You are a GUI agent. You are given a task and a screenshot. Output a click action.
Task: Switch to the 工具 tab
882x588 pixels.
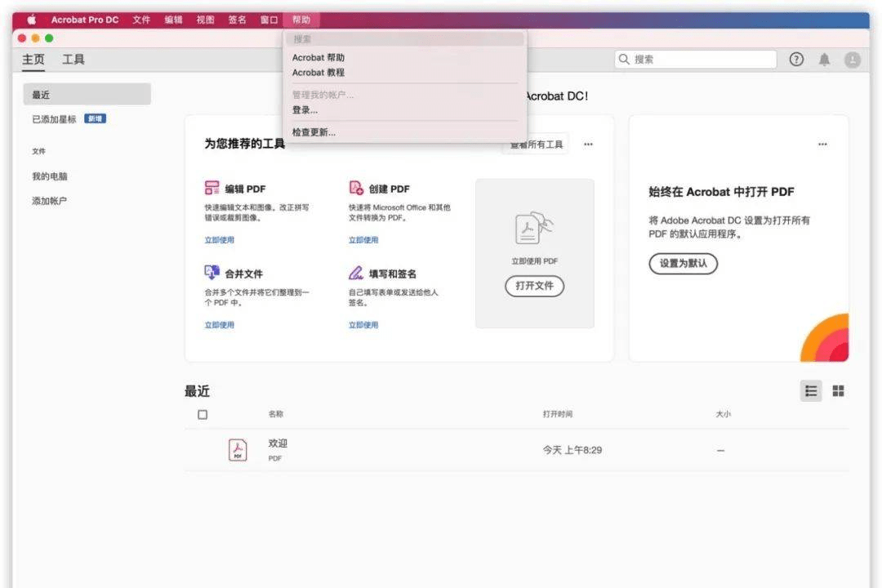pos(73,59)
